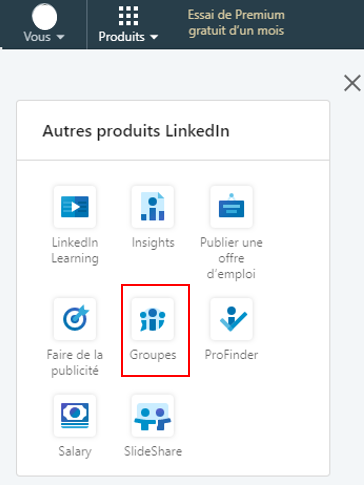This screenshot has height=485, width=364.
Task: Click the Produits grid icon
Action: tap(128, 16)
